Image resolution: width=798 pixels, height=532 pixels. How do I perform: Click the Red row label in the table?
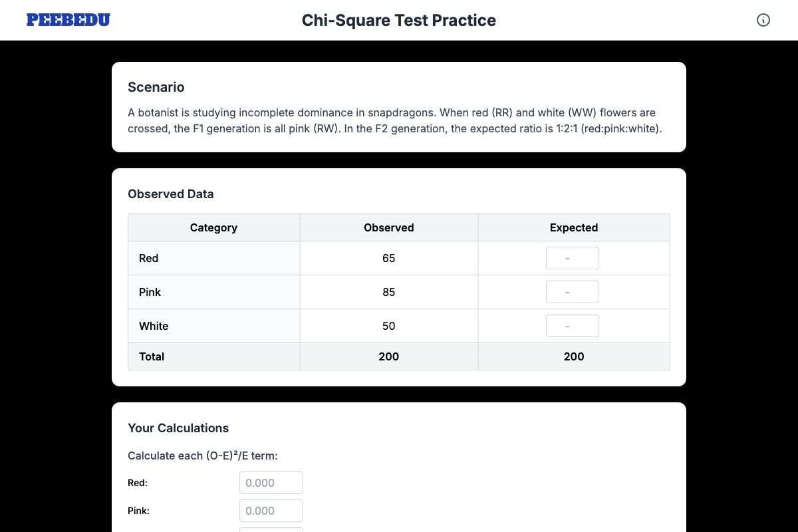(148, 258)
